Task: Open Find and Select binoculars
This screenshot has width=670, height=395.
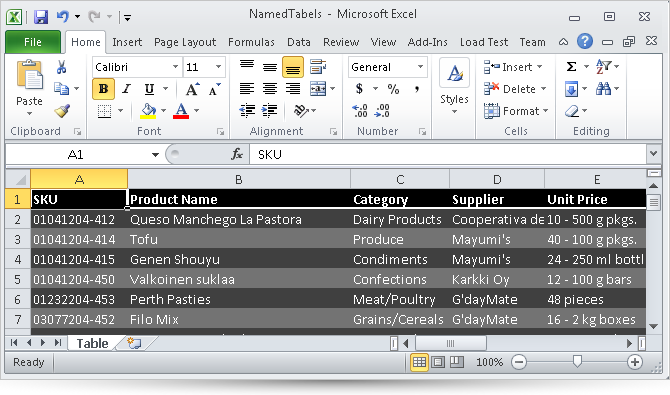Action: click(603, 89)
